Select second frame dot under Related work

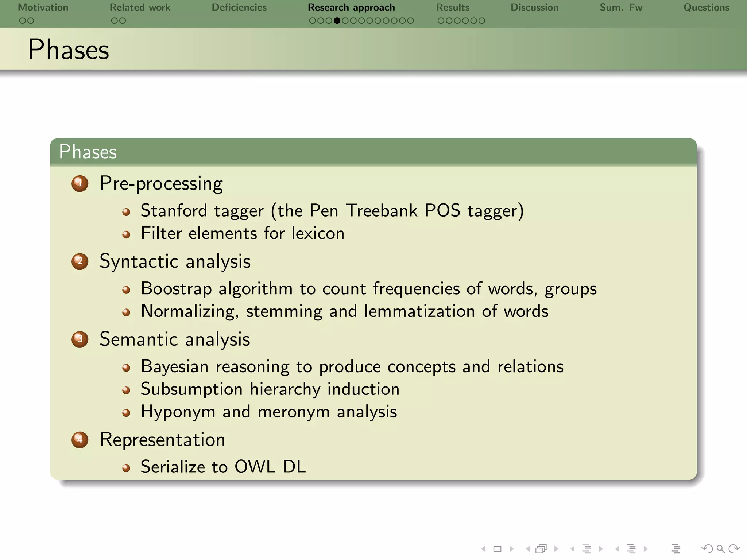click(x=123, y=21)
